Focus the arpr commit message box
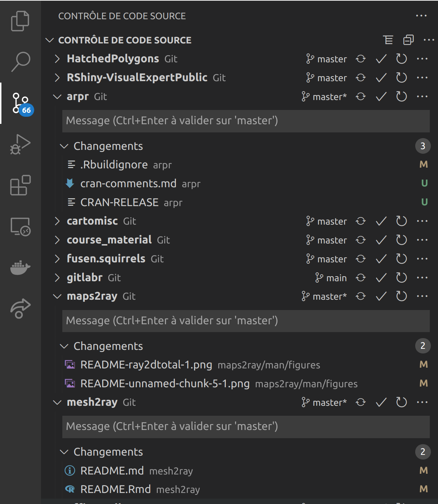 [246, 121]
